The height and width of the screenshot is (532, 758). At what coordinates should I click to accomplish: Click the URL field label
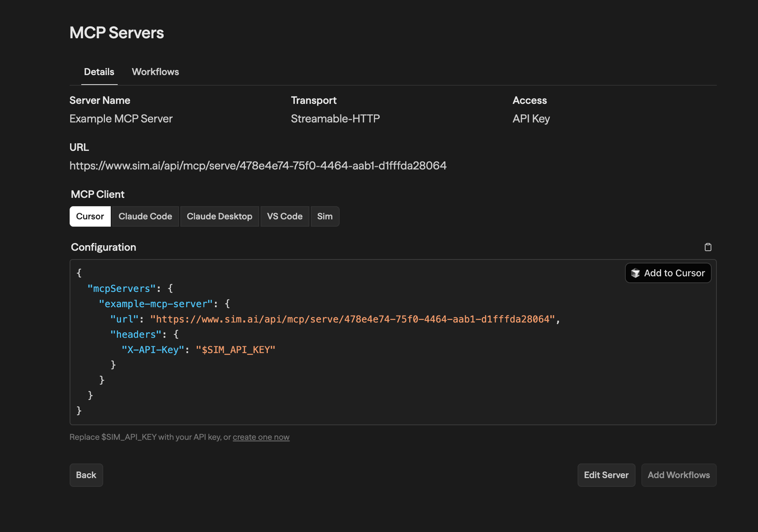point(79,147)
